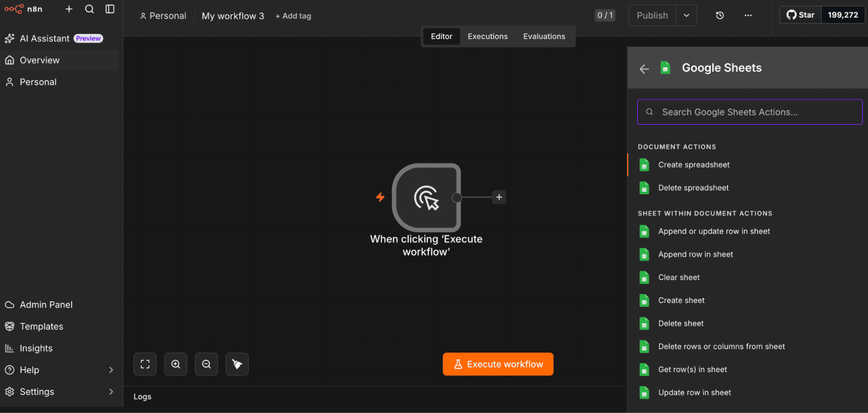
Task: Click Execute workflow
Action: click(498, 364)
